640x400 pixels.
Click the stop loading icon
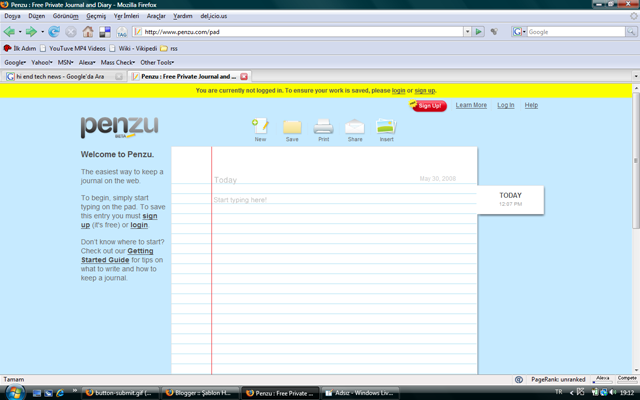[x=71, y=32]
